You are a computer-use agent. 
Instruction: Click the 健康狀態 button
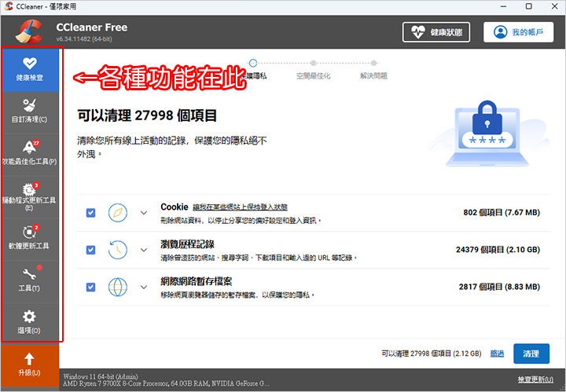(x=436, y=32)
